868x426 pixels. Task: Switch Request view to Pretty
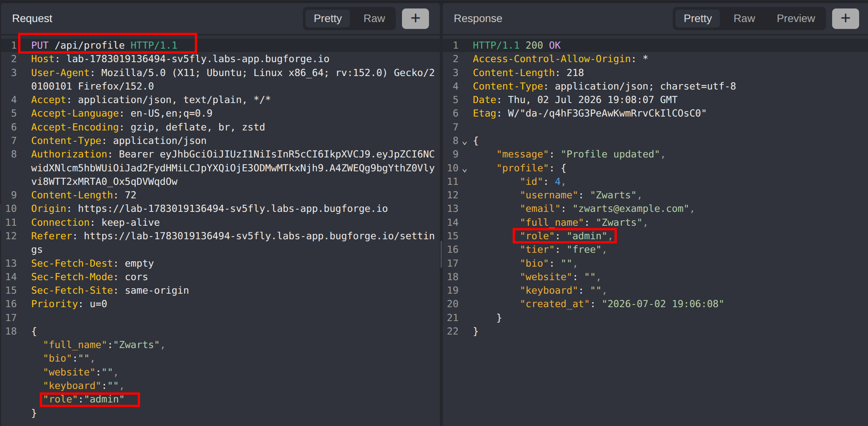[x=328, y=19]
